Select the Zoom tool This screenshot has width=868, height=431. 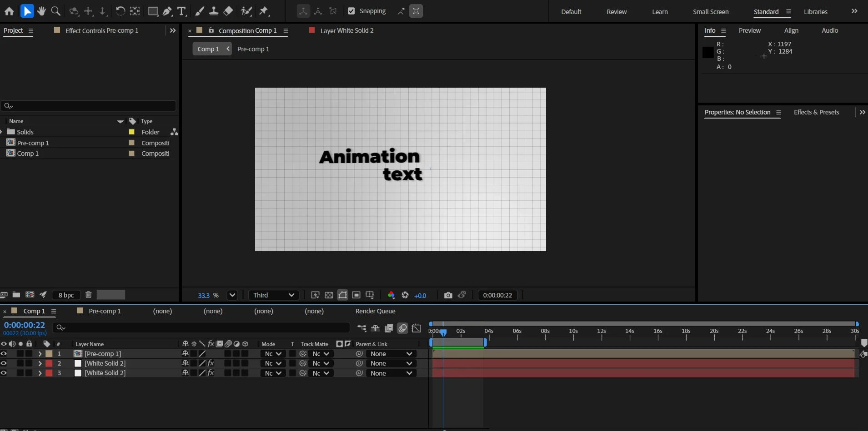55,11
